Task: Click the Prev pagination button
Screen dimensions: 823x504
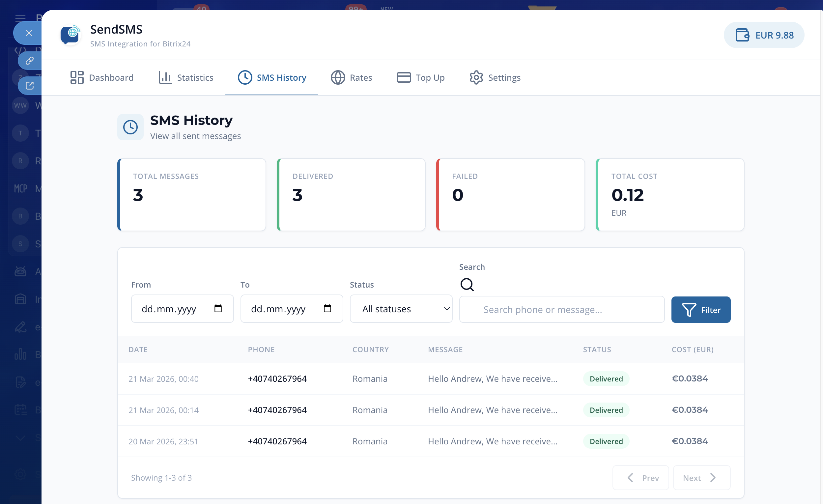Action: [640, 478]
